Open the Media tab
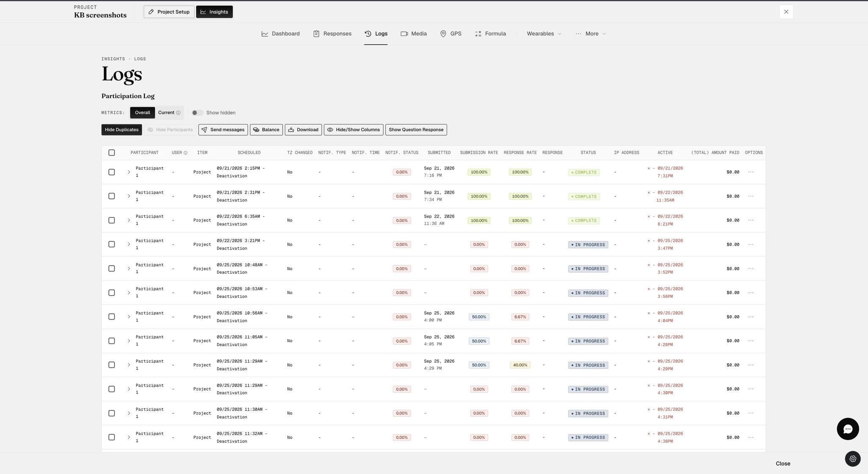This screenshot has height=474, width=868. click(414, 34)
